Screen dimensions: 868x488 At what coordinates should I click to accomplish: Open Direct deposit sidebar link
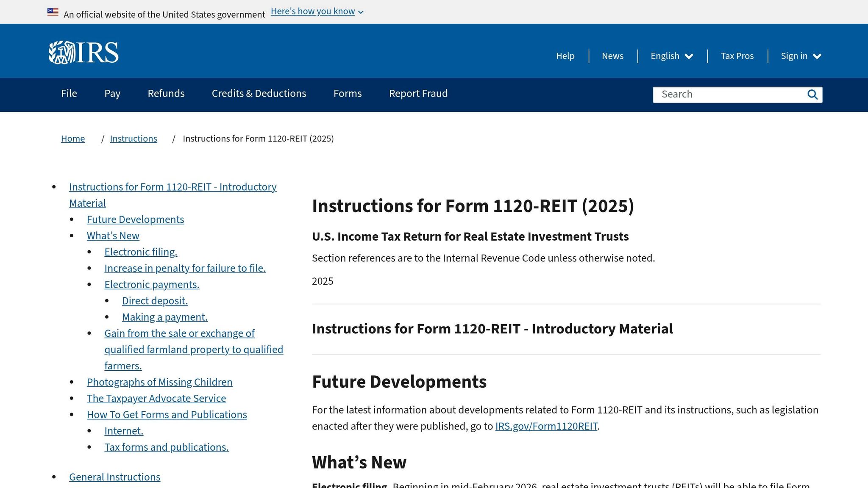pyautogui.click(x=155, y=301)
